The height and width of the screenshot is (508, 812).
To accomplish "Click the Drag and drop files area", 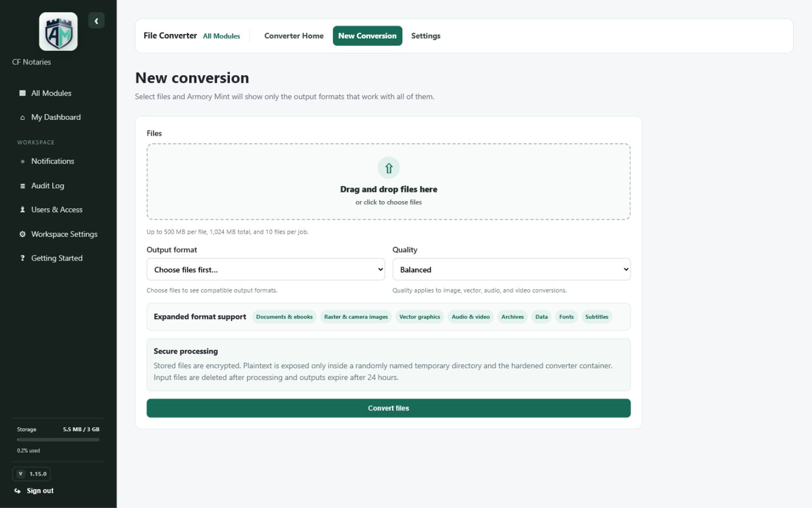I will (x=389, y=182).
